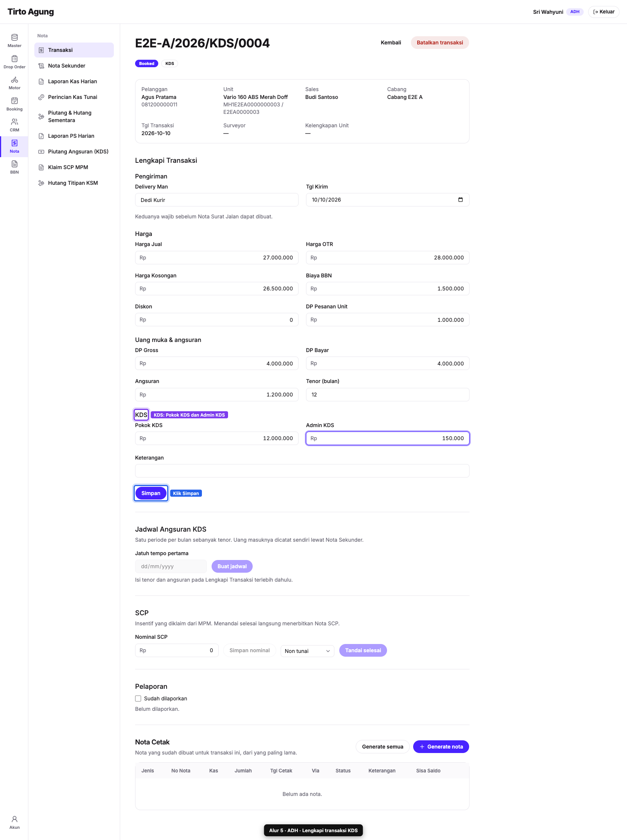This screenshot has height=840, width=627.
Task: Open the Non tunai payment dropdown
Action: (308, 651)
